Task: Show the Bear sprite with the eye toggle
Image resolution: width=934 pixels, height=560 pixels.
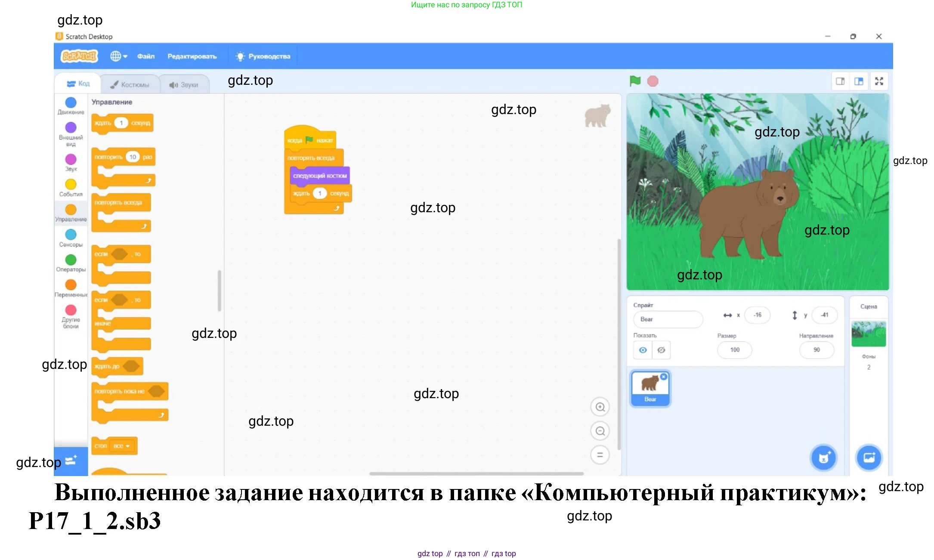Action: (643, 350)
